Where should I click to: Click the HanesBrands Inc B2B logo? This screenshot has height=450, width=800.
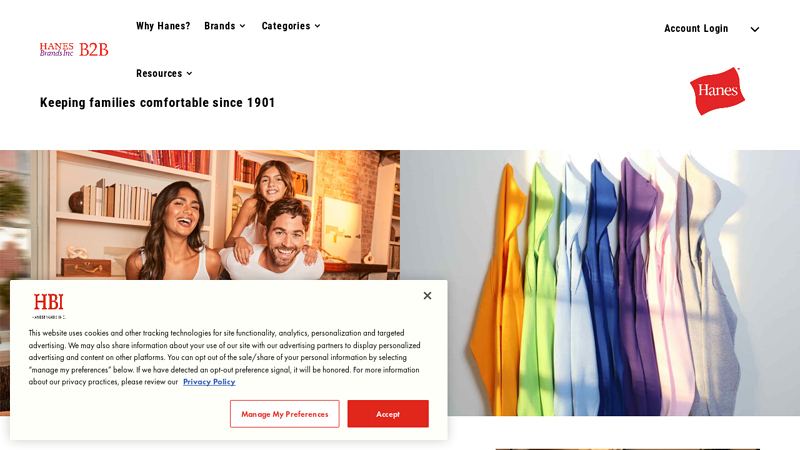(74, 49)
